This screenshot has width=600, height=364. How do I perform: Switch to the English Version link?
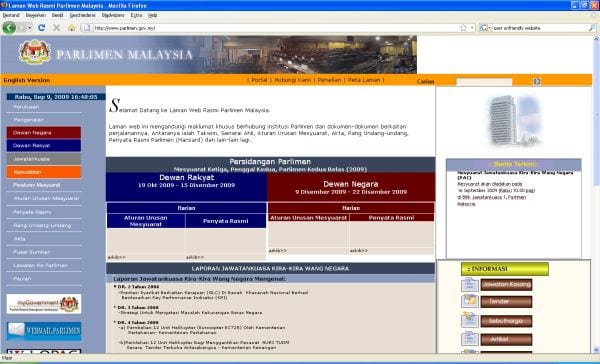27,80
